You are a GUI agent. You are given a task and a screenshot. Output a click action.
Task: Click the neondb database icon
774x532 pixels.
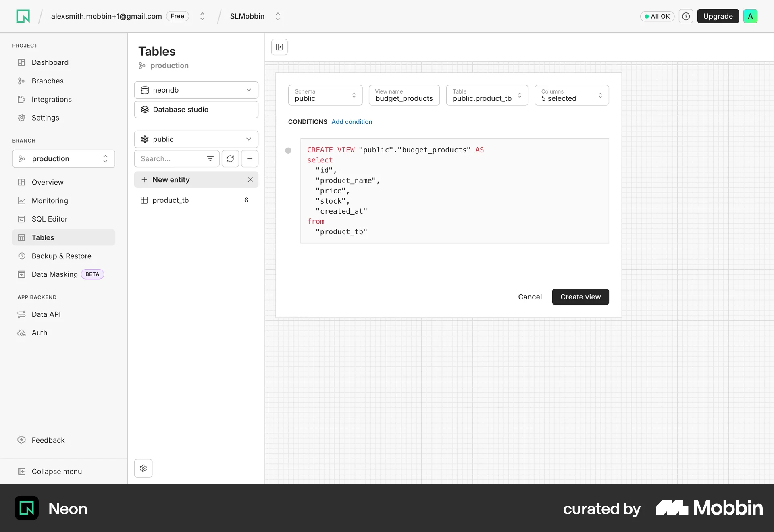145,90
